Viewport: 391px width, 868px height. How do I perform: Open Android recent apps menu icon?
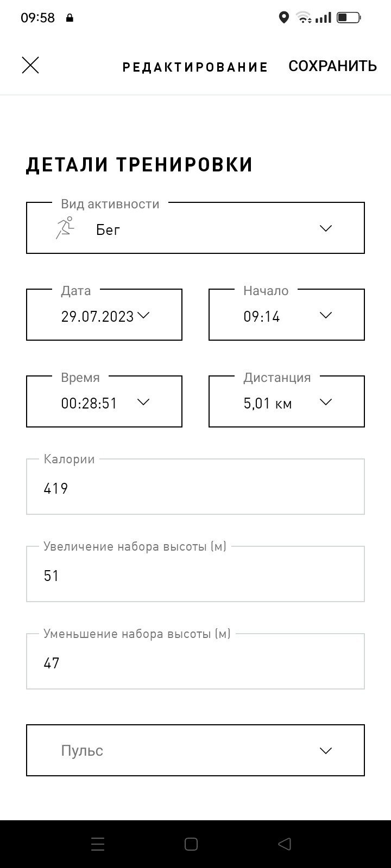tap(98, 844)
